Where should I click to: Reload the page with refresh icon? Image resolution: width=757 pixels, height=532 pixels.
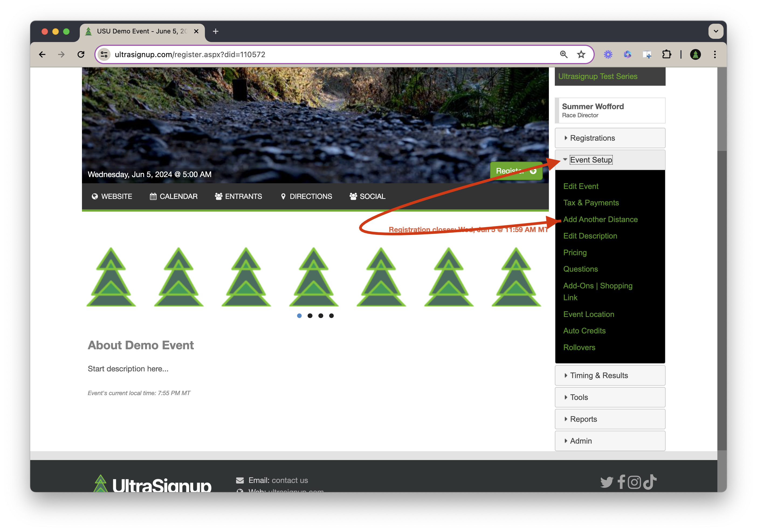click(x=81, y=54)
